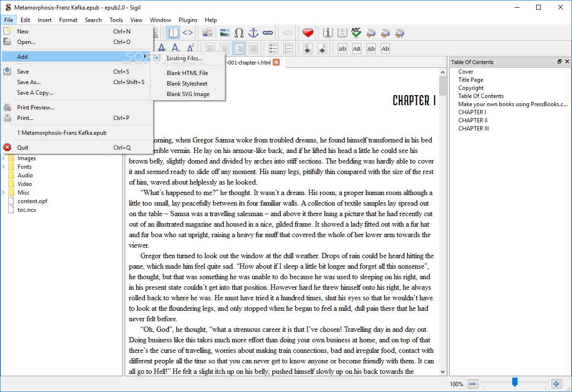Choose Existing Files... in the Add submenu
This screenshot has width=572, height=392.
187,58
